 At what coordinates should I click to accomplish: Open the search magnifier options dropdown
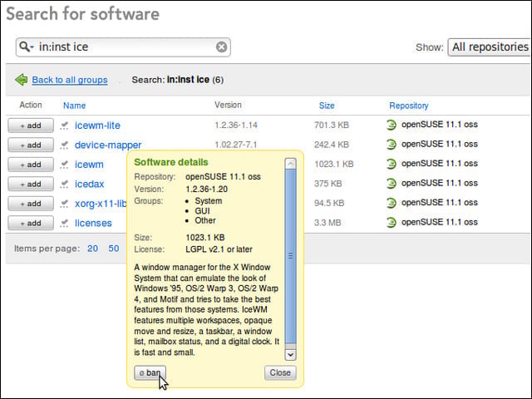[27, 47]
